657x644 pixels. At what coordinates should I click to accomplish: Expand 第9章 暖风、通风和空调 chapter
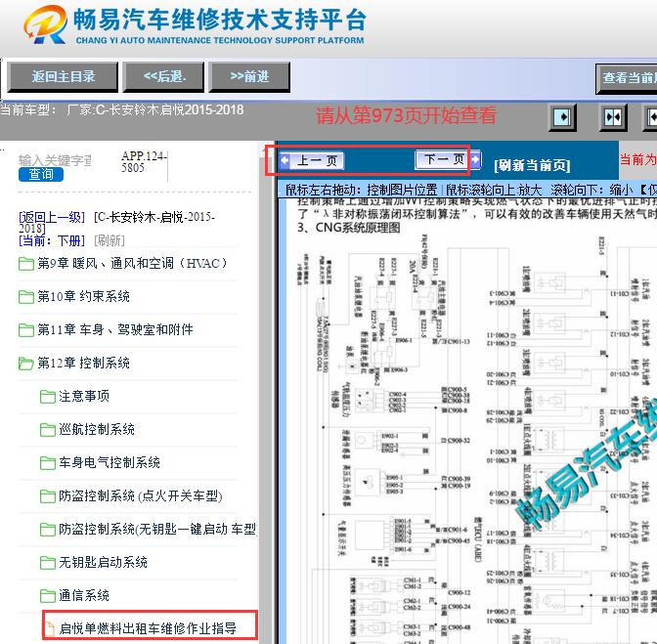click(x=133, y=264)
